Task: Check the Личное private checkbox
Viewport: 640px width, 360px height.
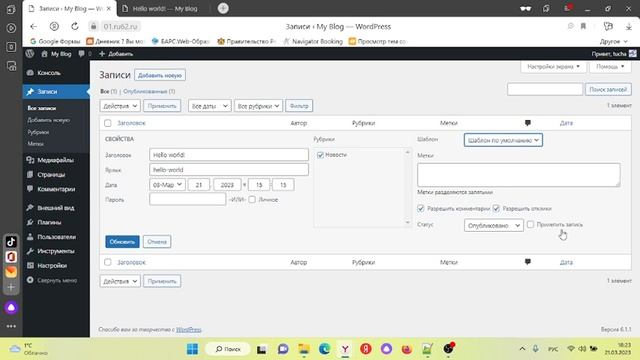Action: tap(252, 200)
